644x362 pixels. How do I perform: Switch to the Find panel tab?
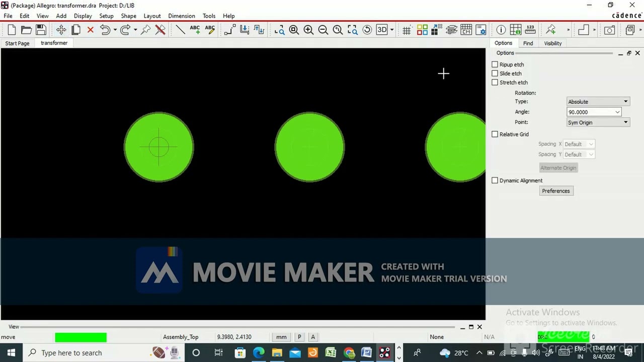(528, 43)
